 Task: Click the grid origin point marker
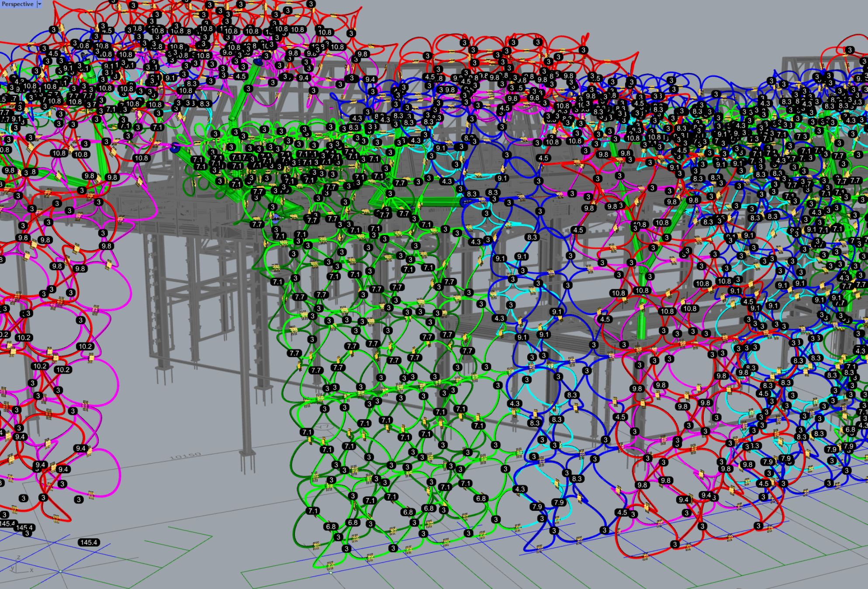coord(60,571)
